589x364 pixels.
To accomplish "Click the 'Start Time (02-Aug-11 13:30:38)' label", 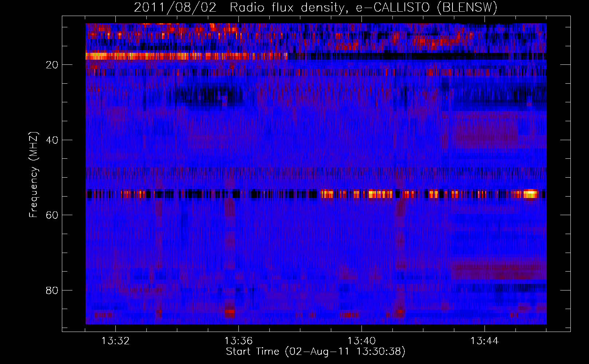I will [316, 352].
